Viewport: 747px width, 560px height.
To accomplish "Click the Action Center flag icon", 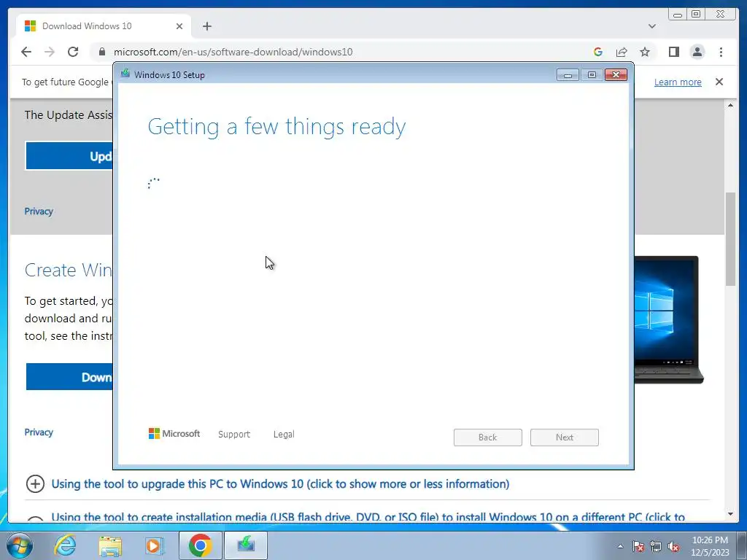I will pyautogui.click(x=638, y=547).
